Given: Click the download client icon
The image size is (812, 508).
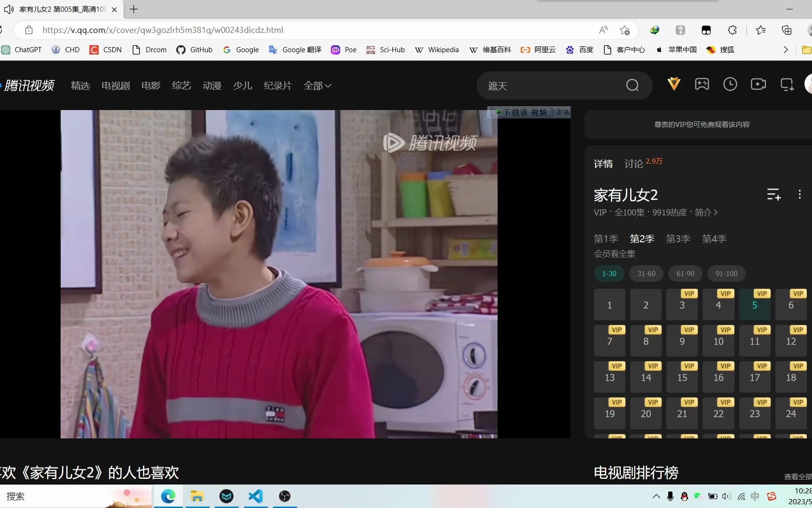Looking at the screenshot, I should click(787, 85).
